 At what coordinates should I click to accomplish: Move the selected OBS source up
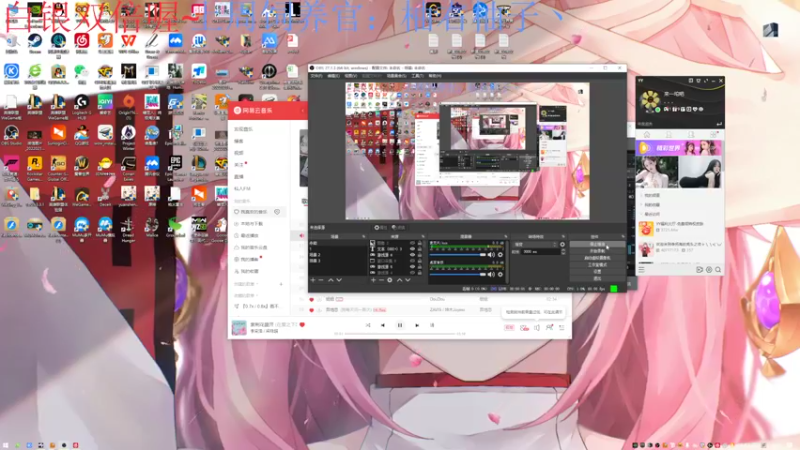(399, 280)
